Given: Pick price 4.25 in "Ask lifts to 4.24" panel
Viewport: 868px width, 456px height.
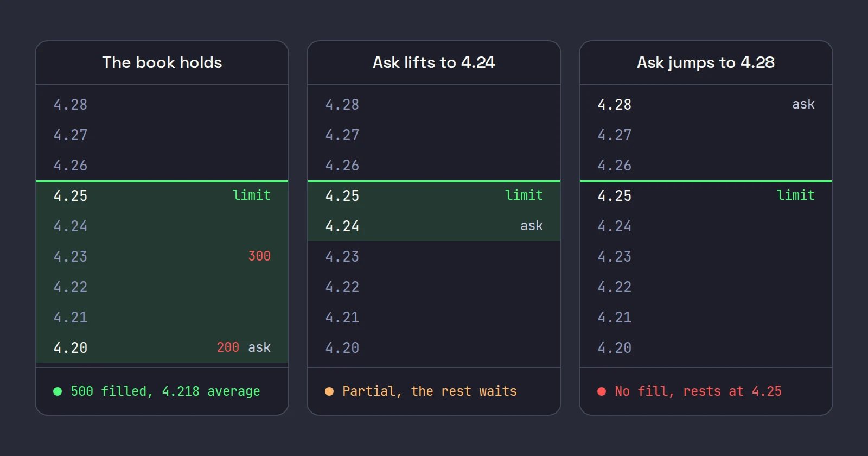Looking at the screenshot, I should click(342, 195).
